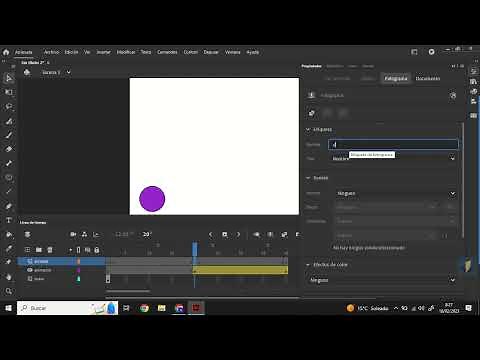Select the Propiedades panel tab
The width and height of the screenshot is (480, 360).
tap(311, 66)
